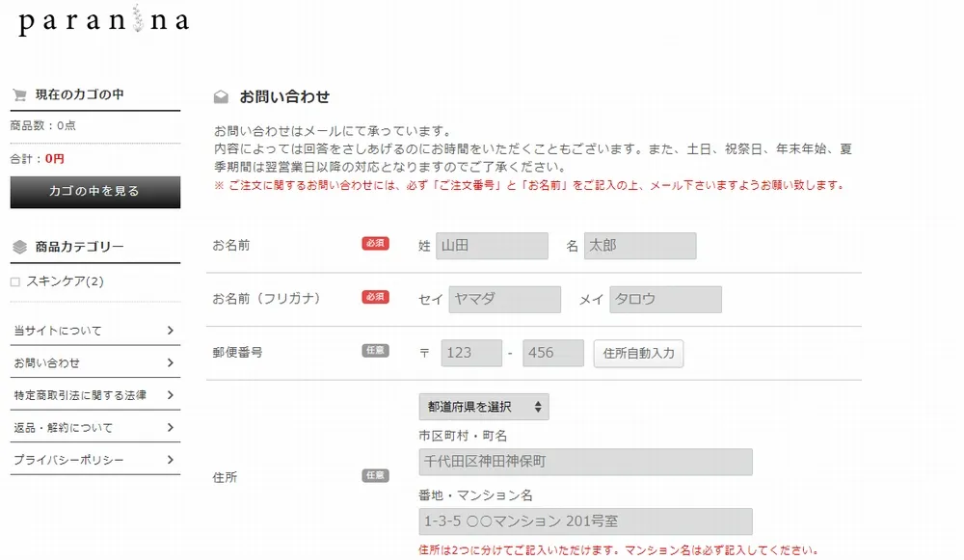
Task: Click the 任意 badge beside 郵便番号
Action: (375, 351)
